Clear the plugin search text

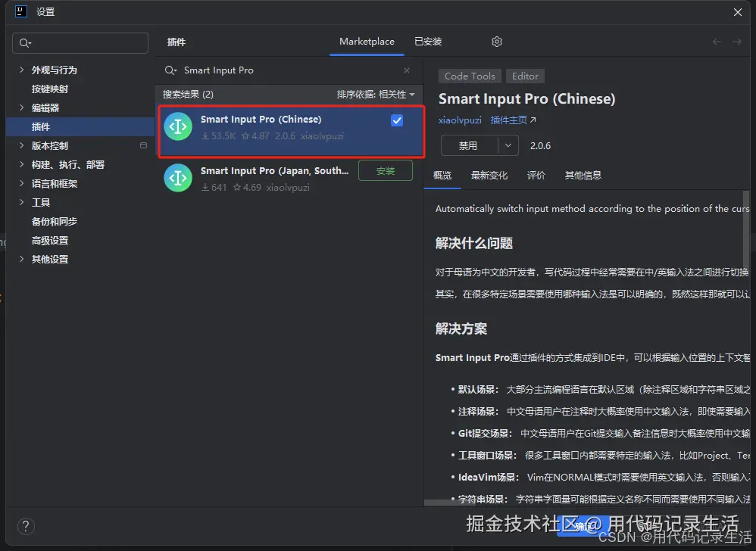(407, 70)
